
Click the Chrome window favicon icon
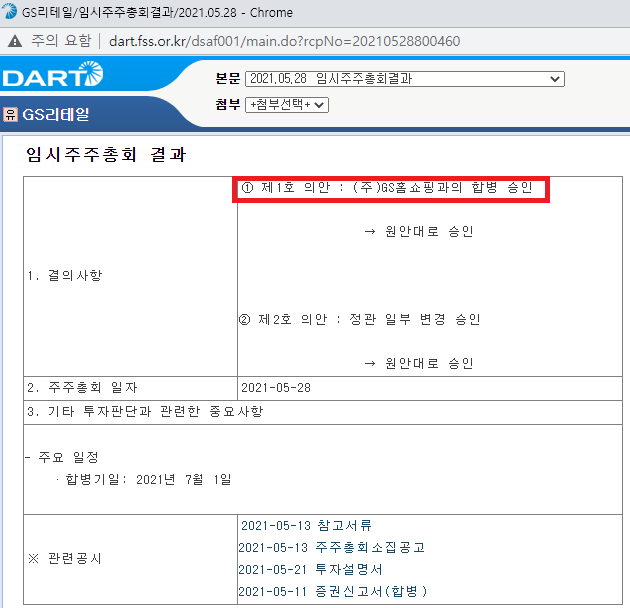pos(10,12)
